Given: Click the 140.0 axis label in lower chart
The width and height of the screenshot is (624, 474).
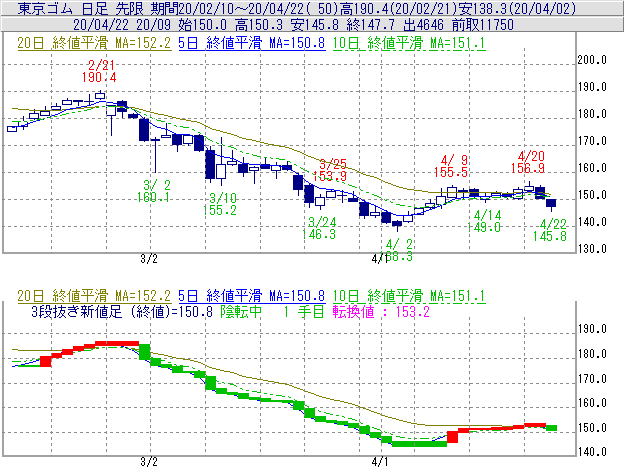Looking at the screenshot, I should 592,452.
